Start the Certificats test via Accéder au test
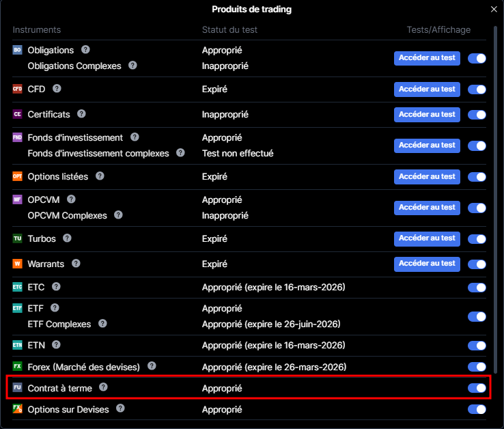This screenshot has height=429, width=504. coord(427,115)
